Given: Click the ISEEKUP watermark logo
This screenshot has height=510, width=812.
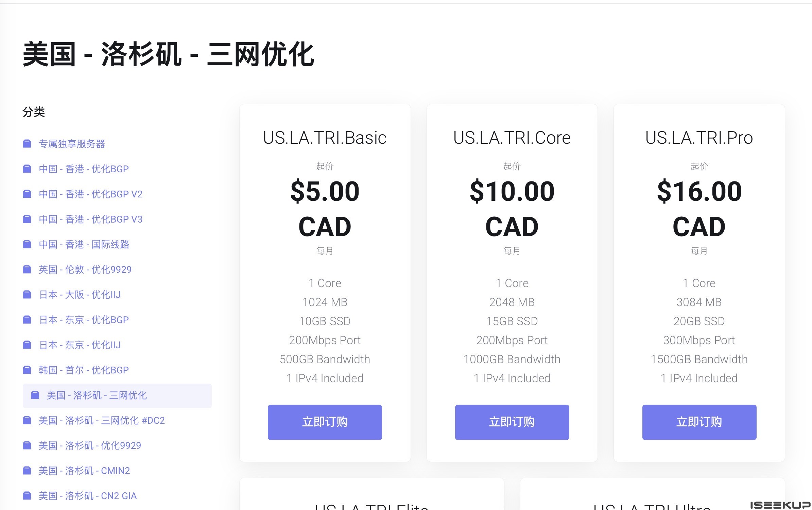Looking at the screenshot, I should [780, 505].
